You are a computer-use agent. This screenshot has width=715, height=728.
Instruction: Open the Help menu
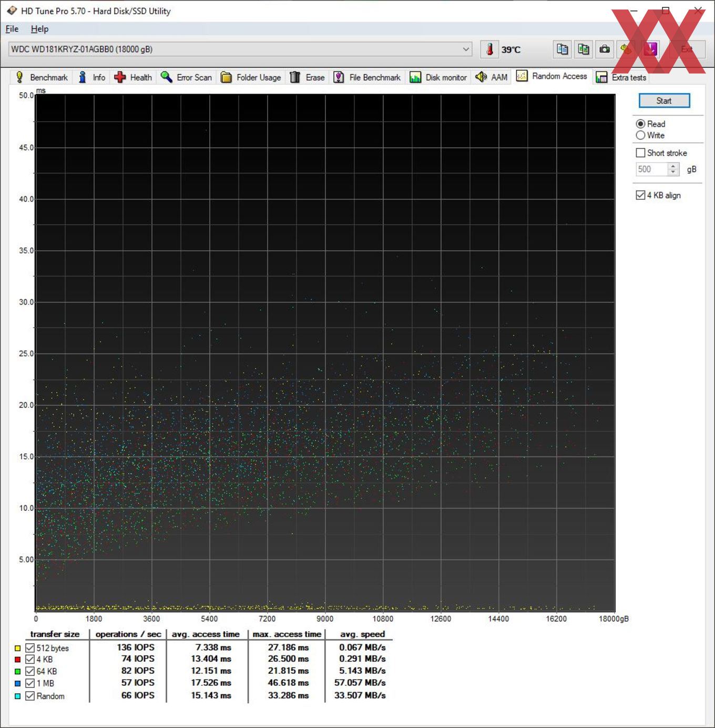tap(39, 29)
